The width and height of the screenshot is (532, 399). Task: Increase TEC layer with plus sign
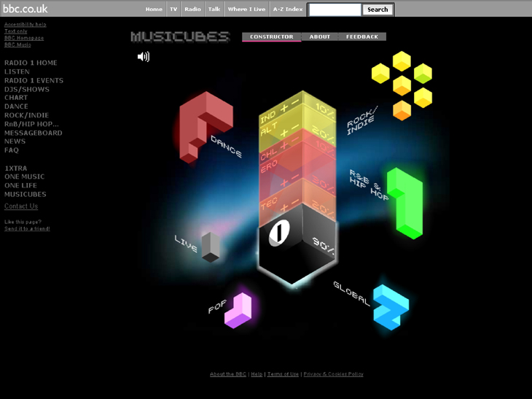pyautogui.click(x=284, y=207)
